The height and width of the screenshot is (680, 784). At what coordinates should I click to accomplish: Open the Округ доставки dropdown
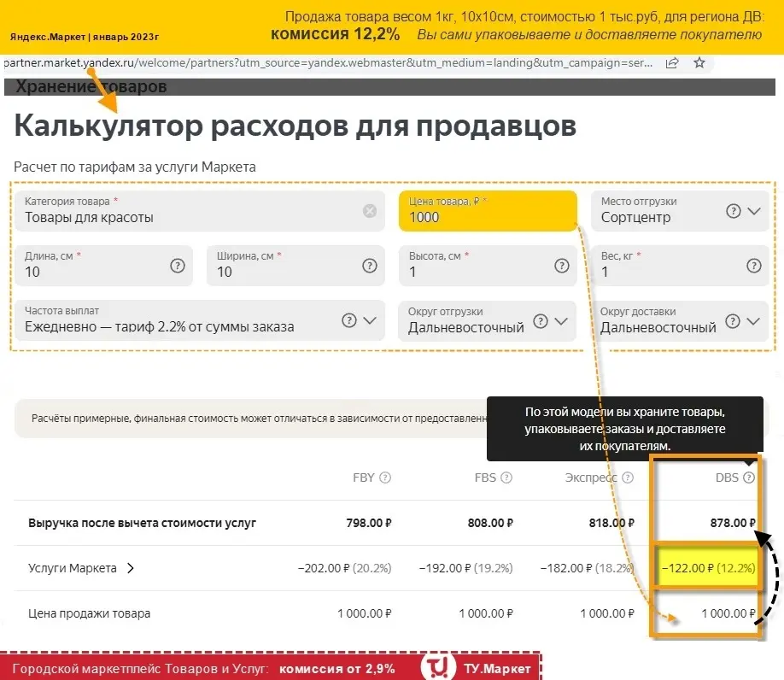(x=753, y=321)
